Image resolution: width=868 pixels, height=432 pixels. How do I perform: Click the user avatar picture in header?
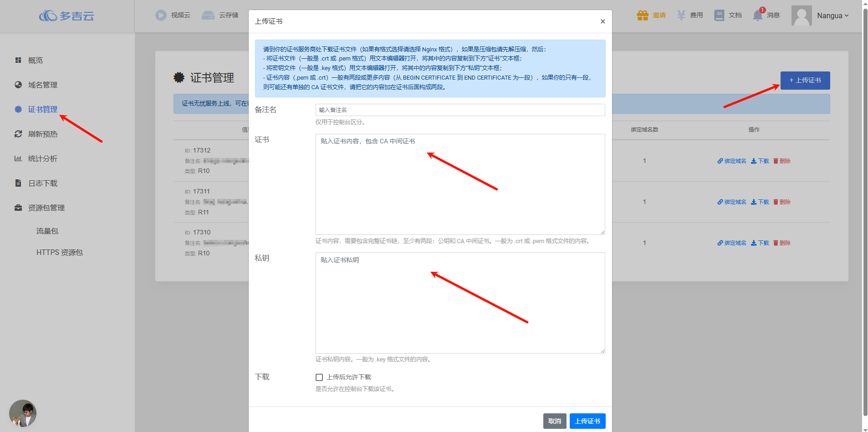(x=802, y=15)
